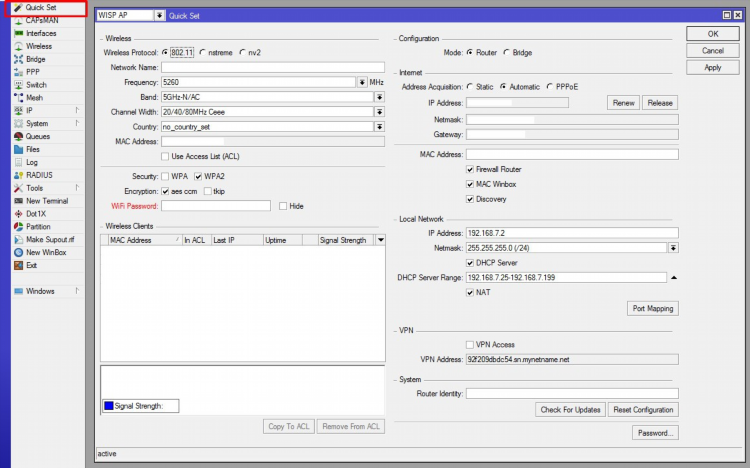Sort clients by MAC Address column
The width and height of the screenshot is (750, 468).
click(x=145, y=240)
